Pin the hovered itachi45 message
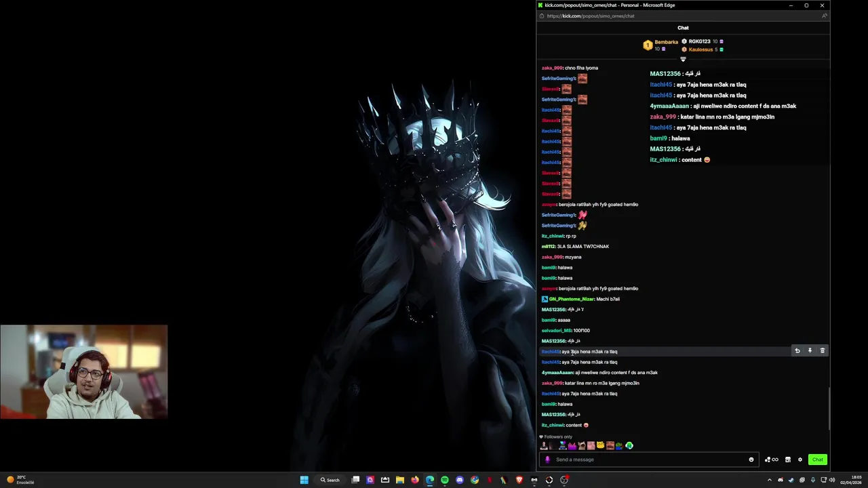 (x=810, y=351)
